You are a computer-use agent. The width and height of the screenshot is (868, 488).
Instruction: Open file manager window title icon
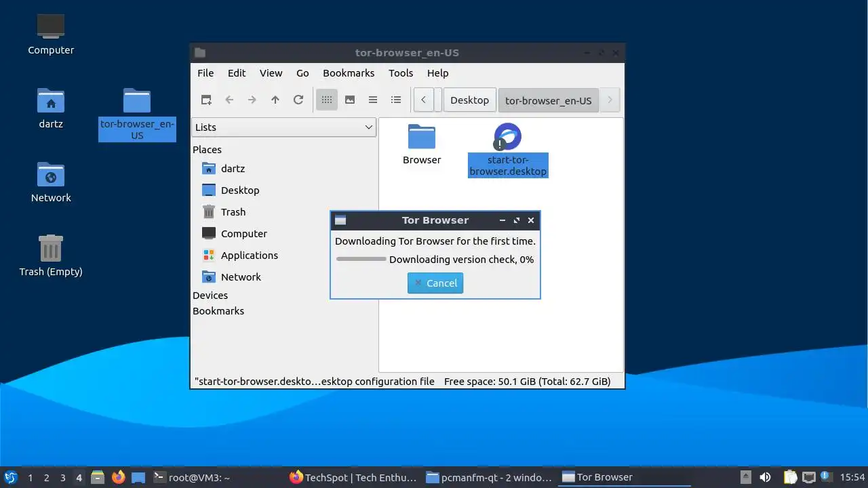pos(200,53)
